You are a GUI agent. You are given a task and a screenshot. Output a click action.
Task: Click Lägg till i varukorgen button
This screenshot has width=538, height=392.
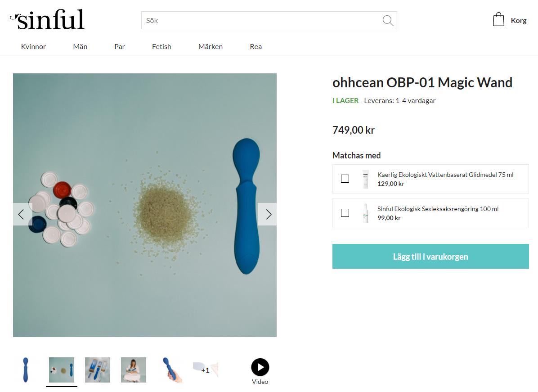click(x=430, y=257)
